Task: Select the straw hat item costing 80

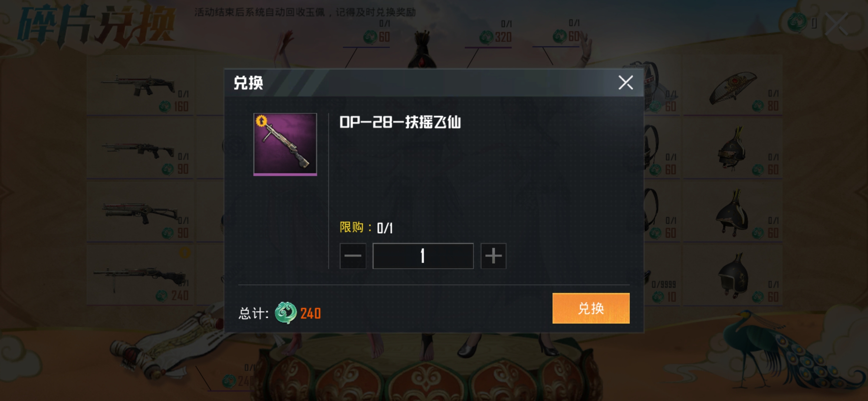Action: coord(733,85)
